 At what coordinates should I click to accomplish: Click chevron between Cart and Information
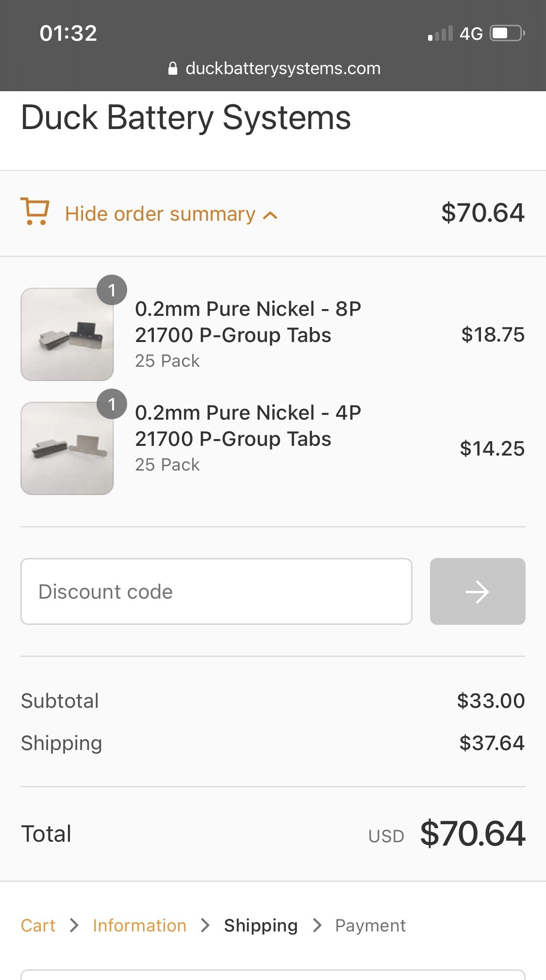coord(74,926)
